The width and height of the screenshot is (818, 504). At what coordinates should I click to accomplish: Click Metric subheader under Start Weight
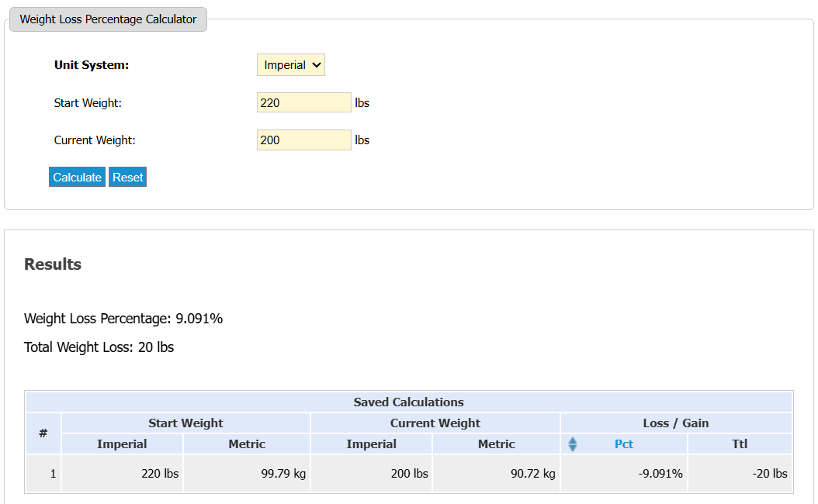pos(247,444)
